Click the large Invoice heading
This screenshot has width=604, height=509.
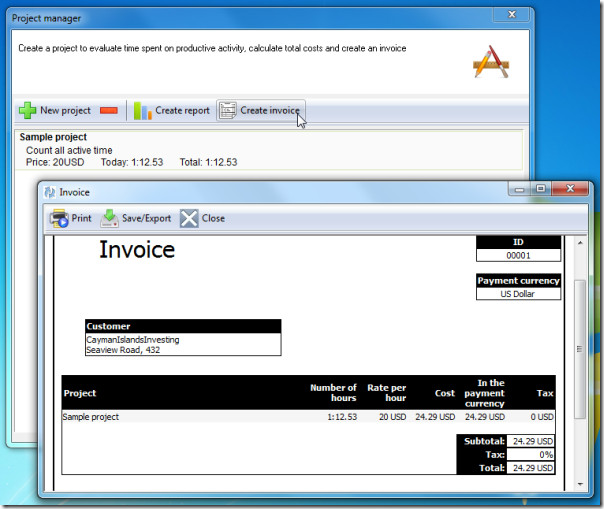137,250
